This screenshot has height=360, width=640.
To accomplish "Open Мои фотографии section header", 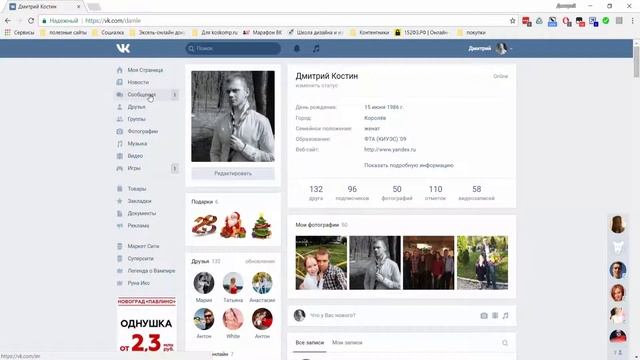I will click(322, 225).
